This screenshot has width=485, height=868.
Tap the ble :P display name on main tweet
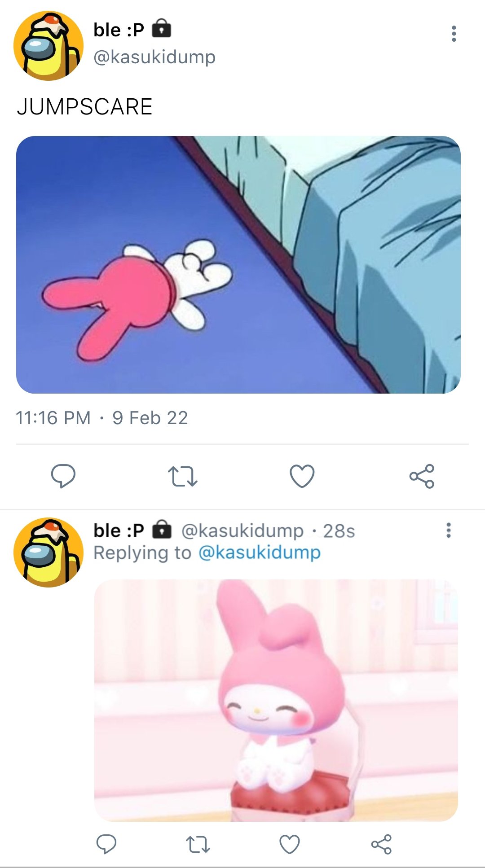tap(119, 30)
